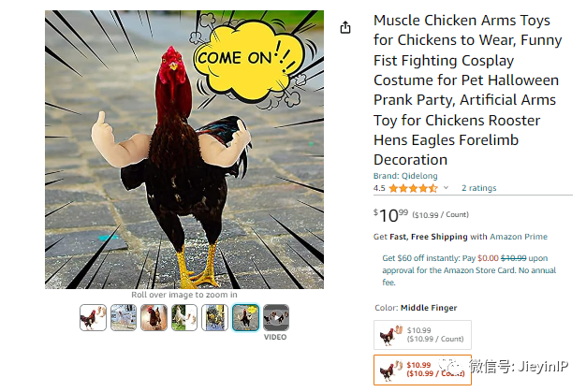Choose the first color option swatch
The image size is (586, 392).
pyautogui.click(x=422, y=335)
